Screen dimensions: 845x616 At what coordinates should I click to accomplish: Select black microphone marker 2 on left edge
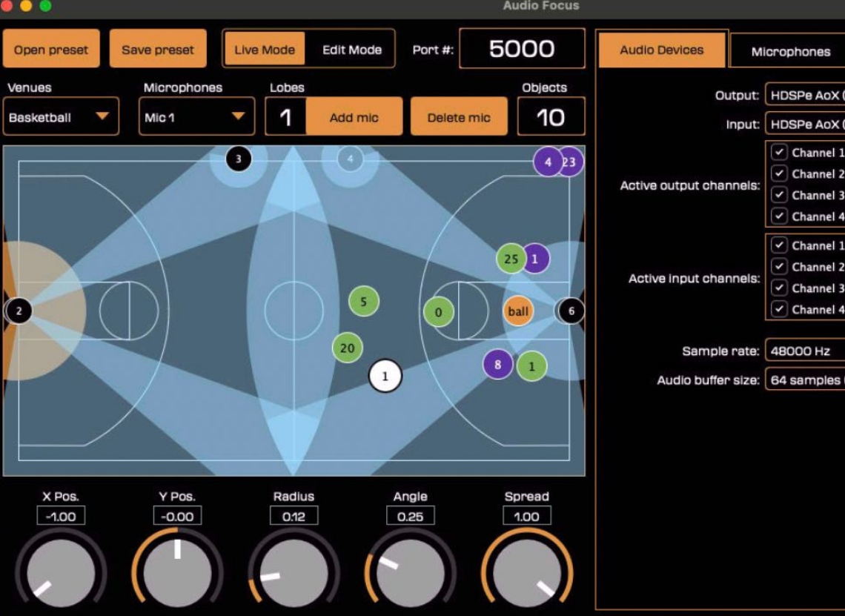(x=19, y=311)
